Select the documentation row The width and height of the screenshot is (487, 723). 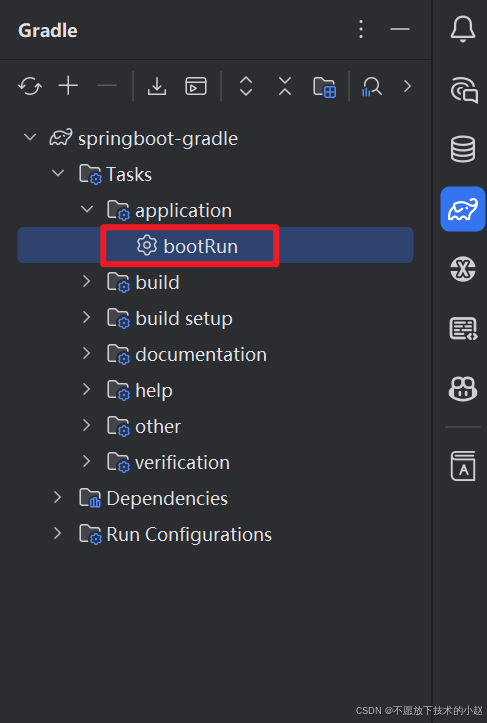[x=215, y=354]
